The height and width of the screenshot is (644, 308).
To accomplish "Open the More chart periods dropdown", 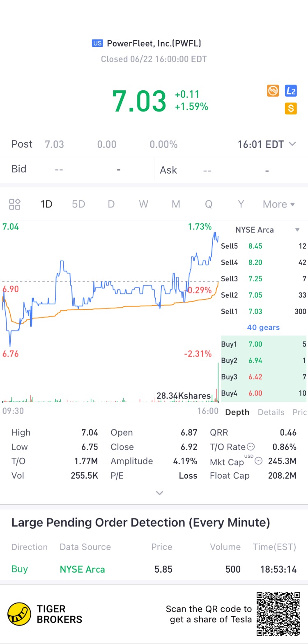I will click(x=279, y=204).
